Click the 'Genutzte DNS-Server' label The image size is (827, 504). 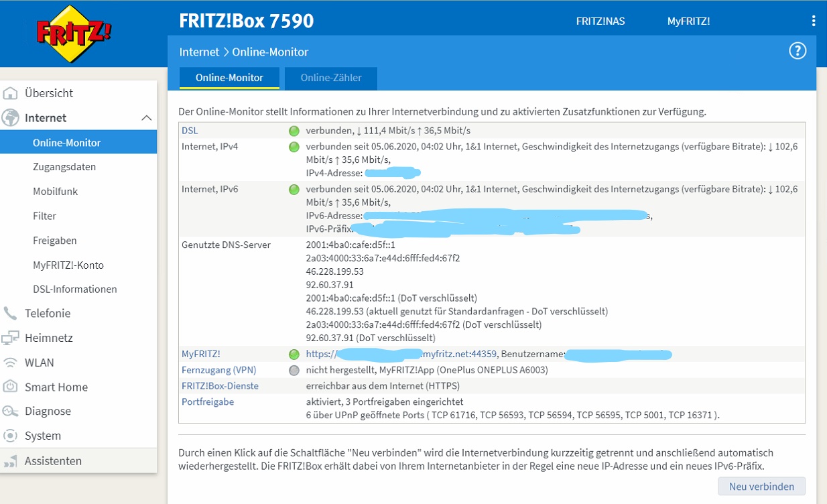pyautogui.click(x=226, y=245)
